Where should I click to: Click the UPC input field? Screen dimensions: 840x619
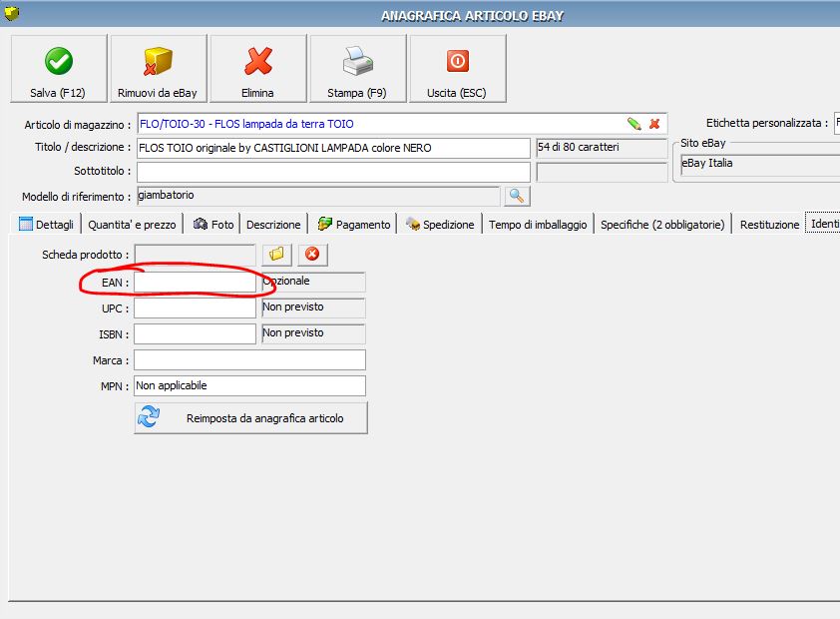point(195,309)
